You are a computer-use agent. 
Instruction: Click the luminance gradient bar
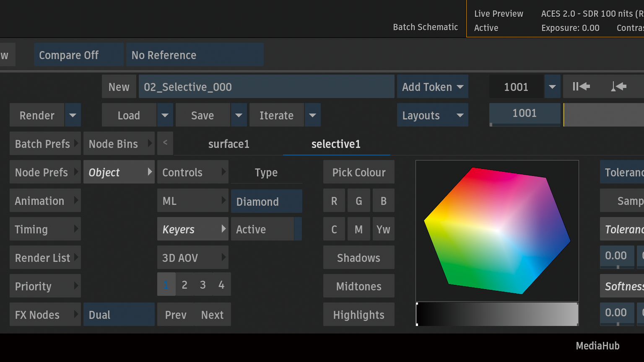[497, 314]
